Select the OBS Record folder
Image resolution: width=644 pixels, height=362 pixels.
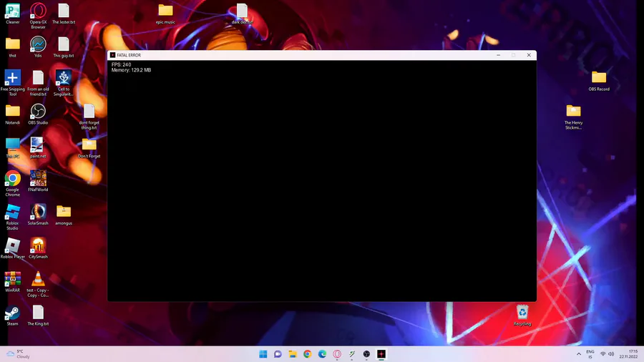599,80
